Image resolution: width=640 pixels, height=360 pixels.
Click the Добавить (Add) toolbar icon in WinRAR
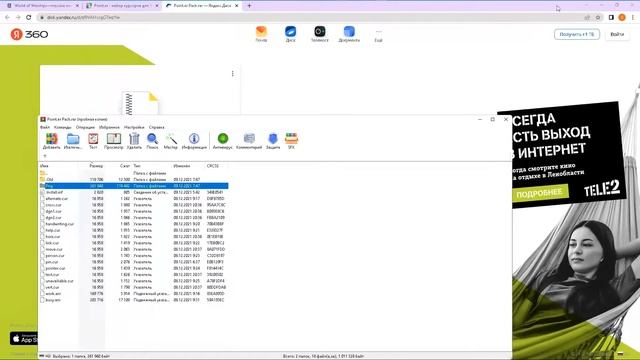click(x=51, y=141)
